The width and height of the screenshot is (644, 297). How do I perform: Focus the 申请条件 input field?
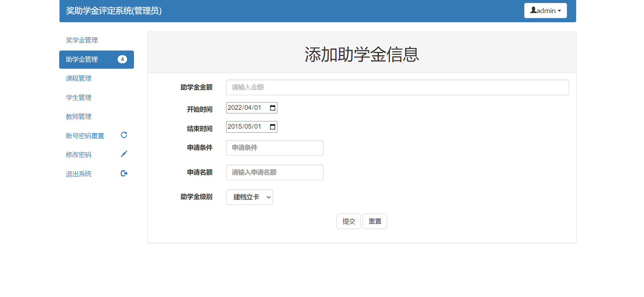coord(275,148)
